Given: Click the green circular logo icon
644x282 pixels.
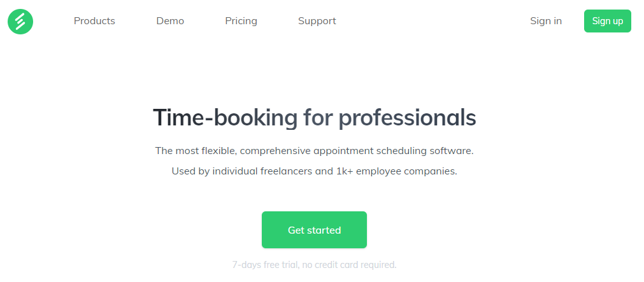Looking at the screenshot, I should [20, 22].
